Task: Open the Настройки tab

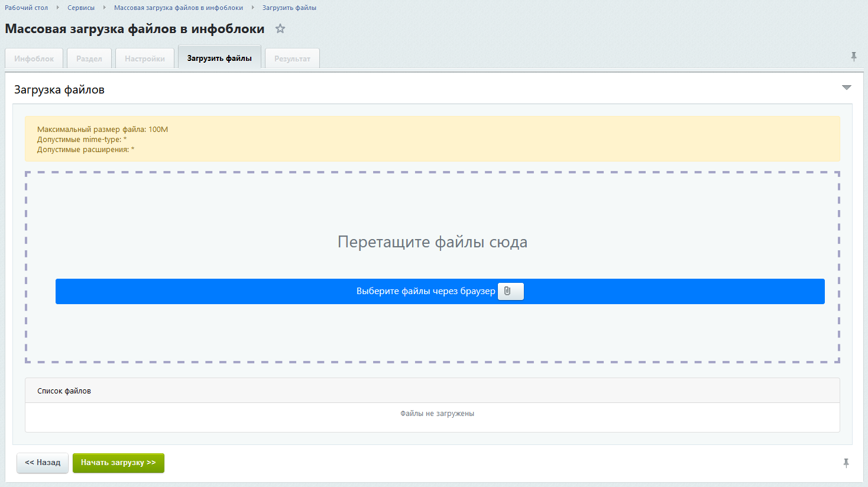Action: tap(145, 59)
